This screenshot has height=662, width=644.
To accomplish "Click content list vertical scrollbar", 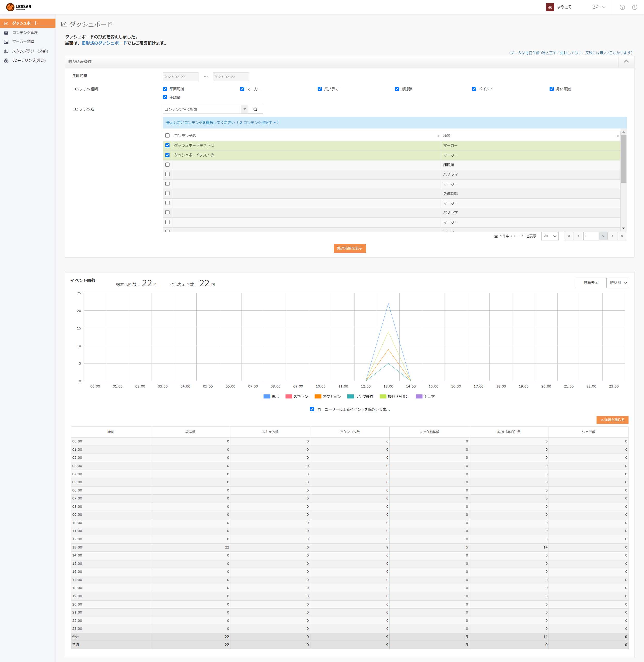I will 624,159.
